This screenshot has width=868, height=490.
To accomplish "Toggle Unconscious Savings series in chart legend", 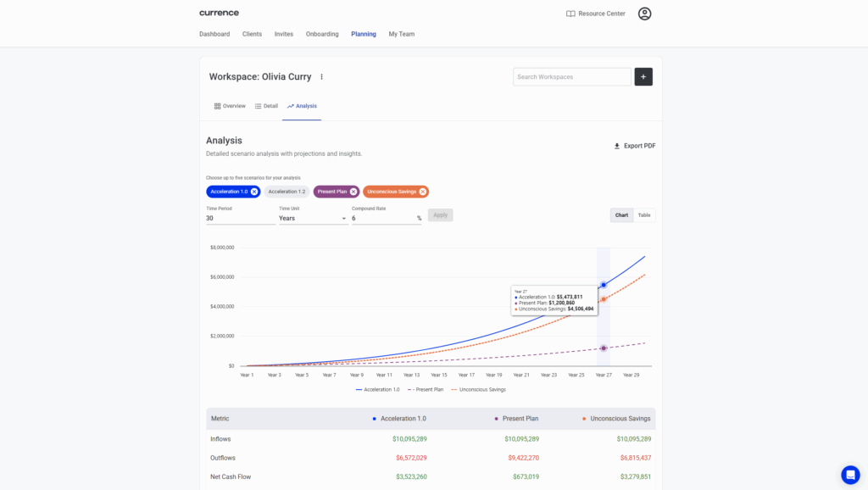I will point(478,389).
